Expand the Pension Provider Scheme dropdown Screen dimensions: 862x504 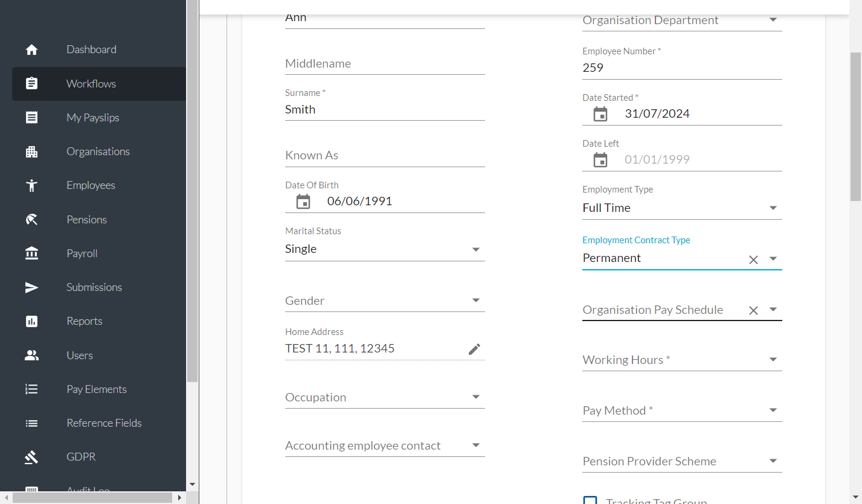(x=773, y=461)
